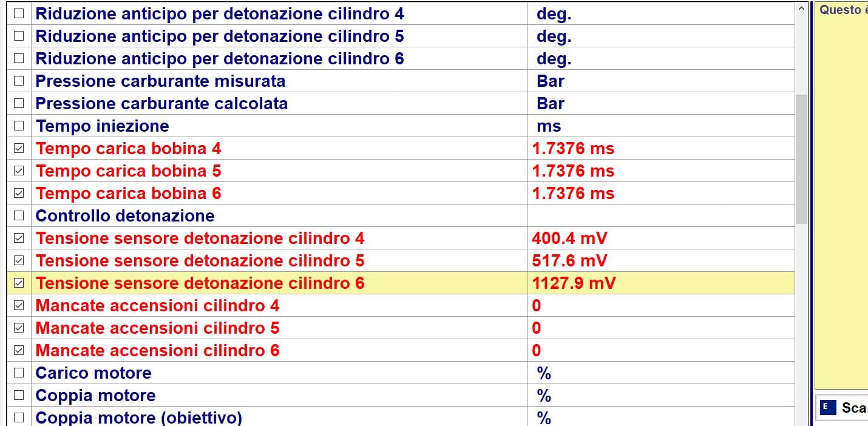868x426 pixels.
Task: Toggle the Carico motore checkbox on
Action: point(19,373)
